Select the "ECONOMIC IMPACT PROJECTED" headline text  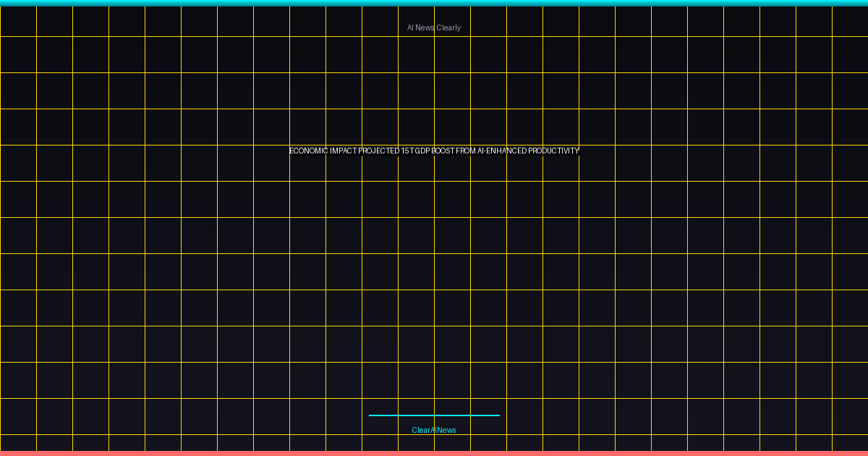[344, 151]
